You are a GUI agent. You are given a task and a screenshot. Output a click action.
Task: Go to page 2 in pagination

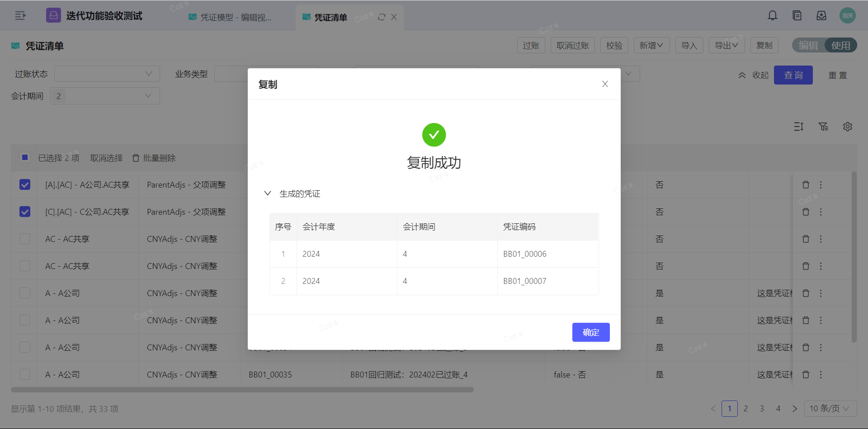pyautogui.click(x=745, y=409)
